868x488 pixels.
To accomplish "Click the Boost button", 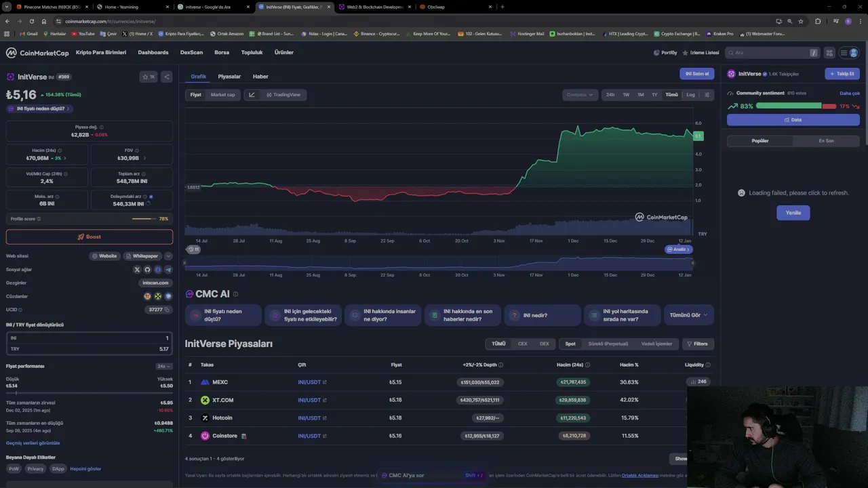I will [90, 237].
